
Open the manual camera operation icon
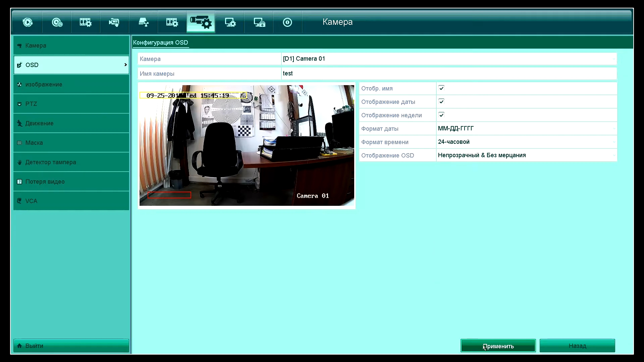pos(114,22)
